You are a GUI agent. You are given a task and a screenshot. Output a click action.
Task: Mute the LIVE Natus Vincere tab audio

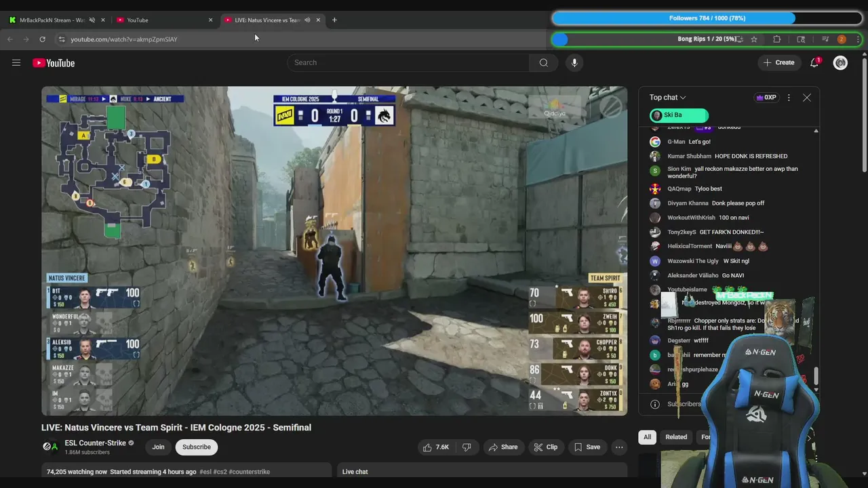pos(307,20)
